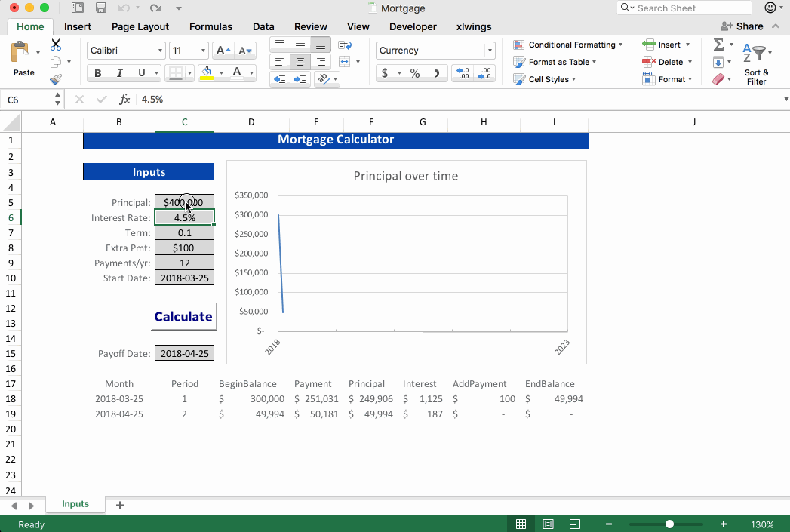
Task: Open Conditional Formatting options
Action: [x=568, y=45]
